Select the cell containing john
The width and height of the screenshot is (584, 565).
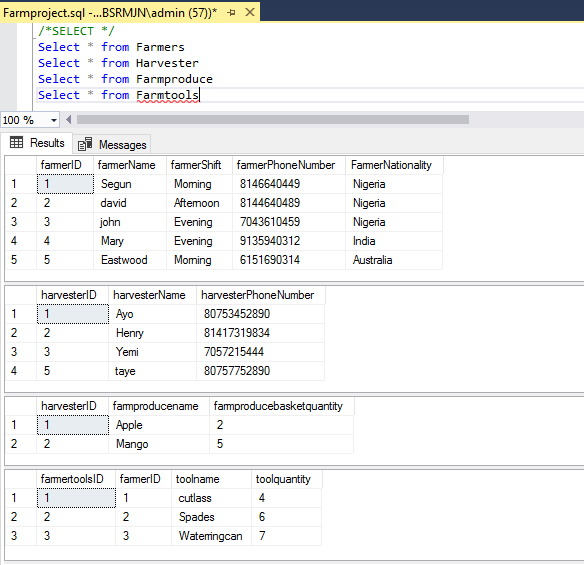click(130, 222)
